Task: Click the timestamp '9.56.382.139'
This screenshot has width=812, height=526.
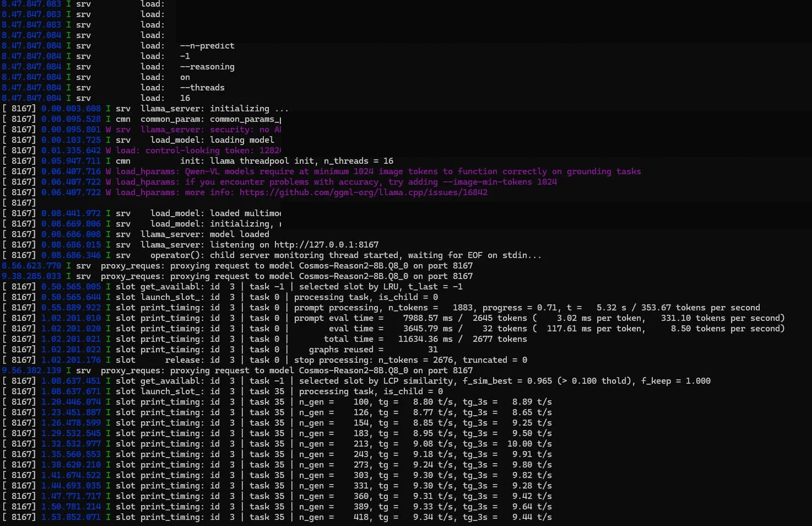Action: (31, 371)
